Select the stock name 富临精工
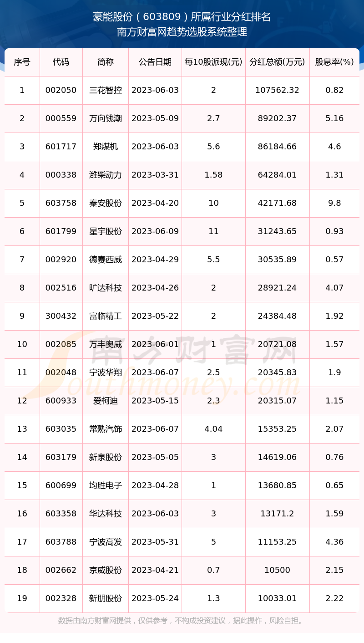 click(x=106, y=316)
